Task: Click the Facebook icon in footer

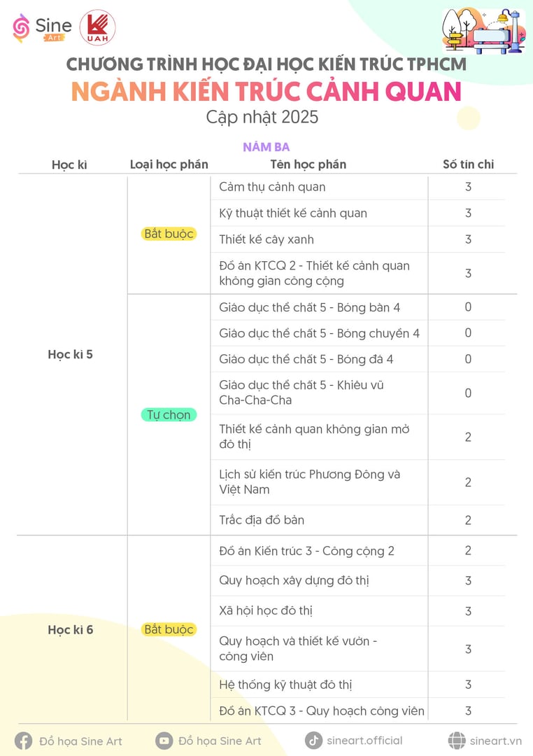Action: tap(23, 741)
